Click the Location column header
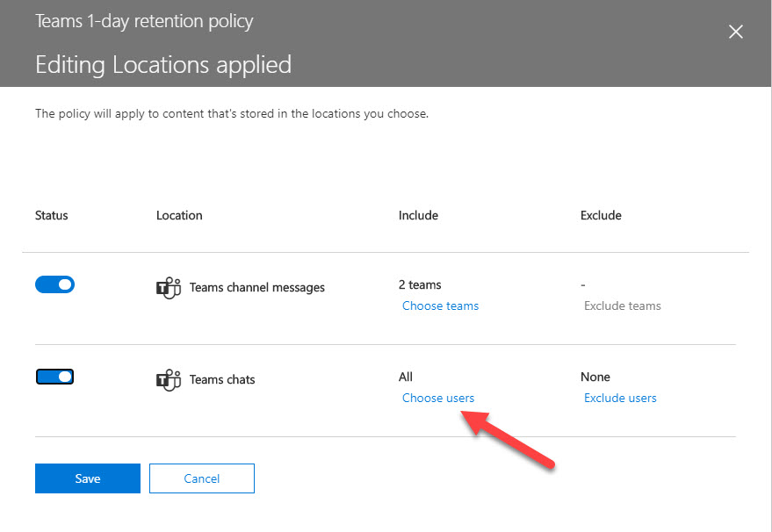The image size is (772, 532). coord(179,215)
